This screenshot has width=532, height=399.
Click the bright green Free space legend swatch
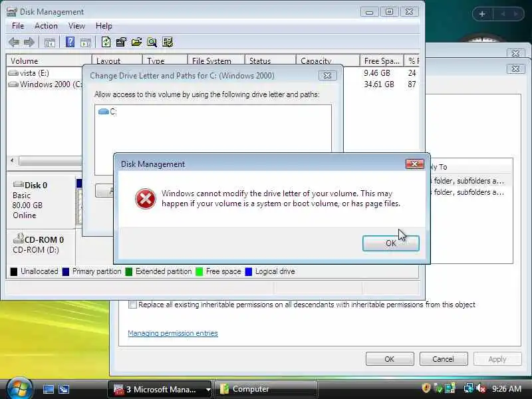click(x=199, y=272)
